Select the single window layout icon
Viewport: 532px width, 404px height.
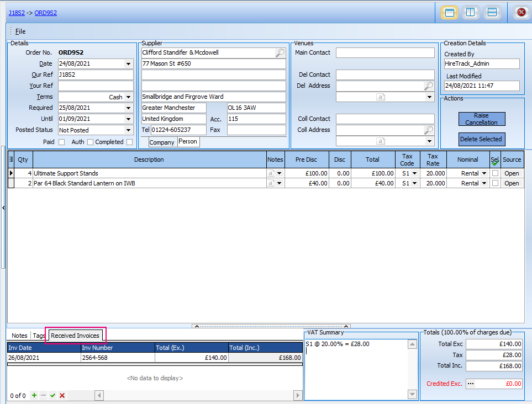pyautogui.click(x=449, y=12)
